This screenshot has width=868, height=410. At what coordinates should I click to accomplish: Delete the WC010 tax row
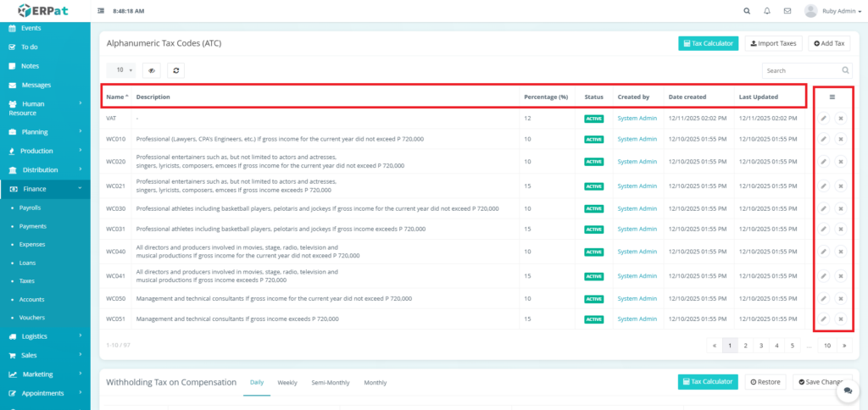tap(840, 139)
